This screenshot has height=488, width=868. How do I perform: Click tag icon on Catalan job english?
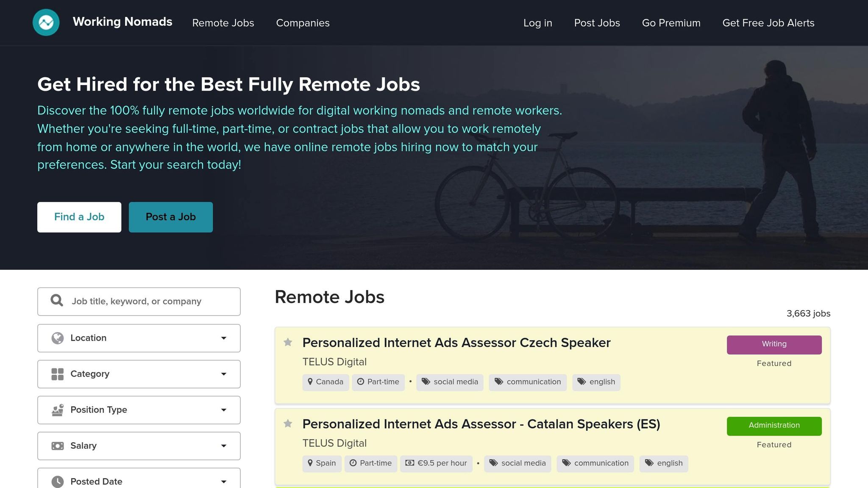pyautogui.click(x=649, y=463)
